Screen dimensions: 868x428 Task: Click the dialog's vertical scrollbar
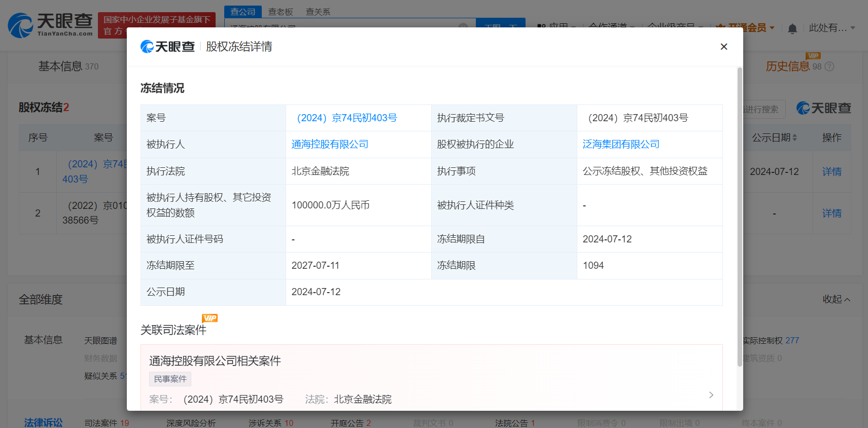point(740,217)
